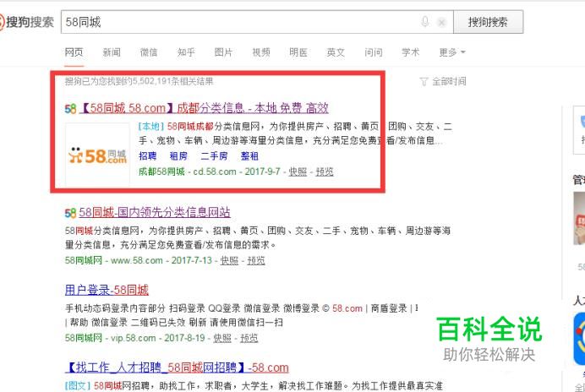Switch to the 英文 tab

[336, 52]
